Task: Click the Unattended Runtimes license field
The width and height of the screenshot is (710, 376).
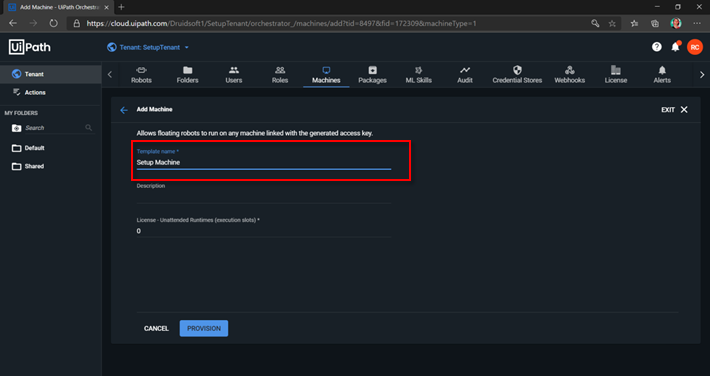Action: [264, 231]
